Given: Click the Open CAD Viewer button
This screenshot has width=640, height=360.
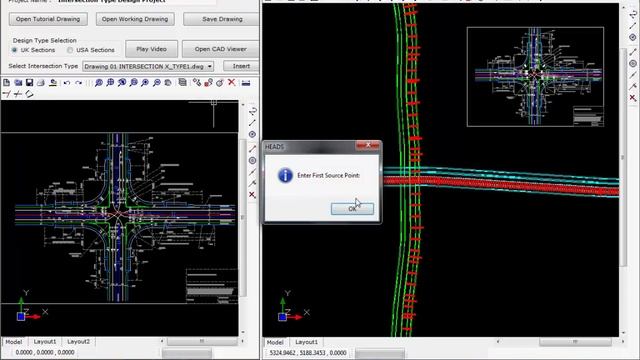Looking at the screenshot, I should pyautogui.click(x=220, y=49).
